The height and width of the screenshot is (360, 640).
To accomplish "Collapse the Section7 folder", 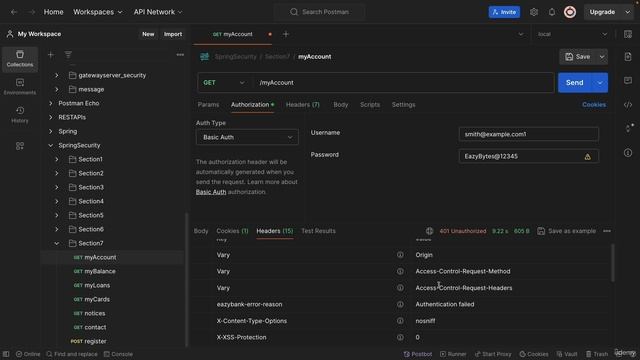I will 57,243.
